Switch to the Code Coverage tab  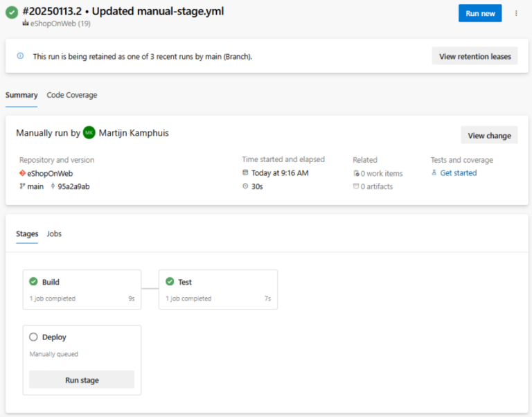pyautogui.click(x=72, y=95)
